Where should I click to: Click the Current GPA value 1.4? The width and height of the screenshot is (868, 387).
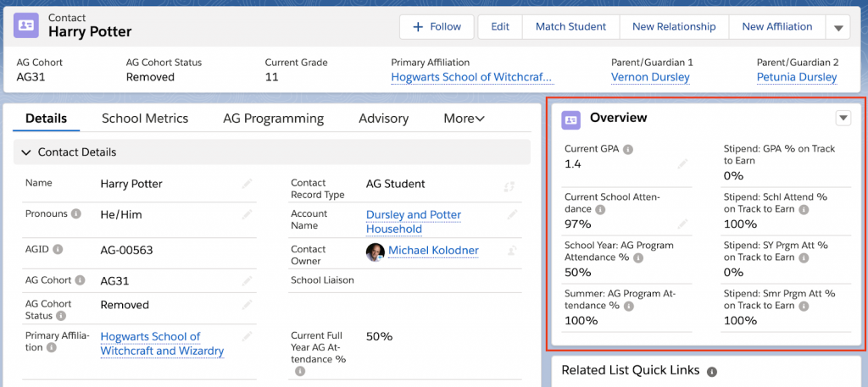coord(573,164)
